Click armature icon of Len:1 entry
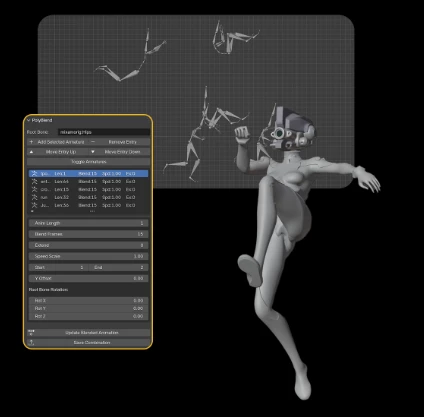Viewport: 424px width, 417px height. (34, 174)
